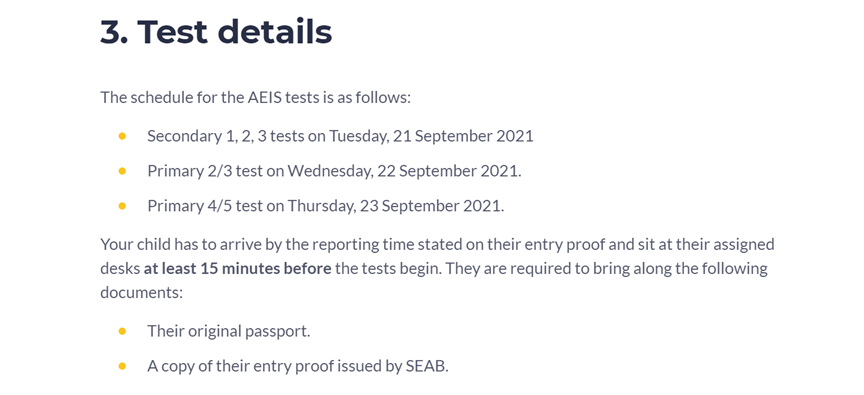Screen dimensions: 864x395
Task: Click the word 'documents:' before the list
Action: tap(141, 293)
